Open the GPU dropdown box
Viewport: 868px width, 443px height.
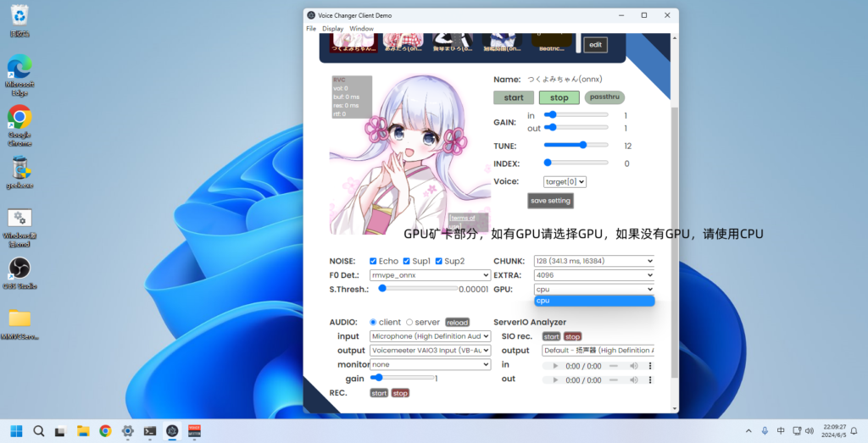pyautogui.click(x=594, y=289)
